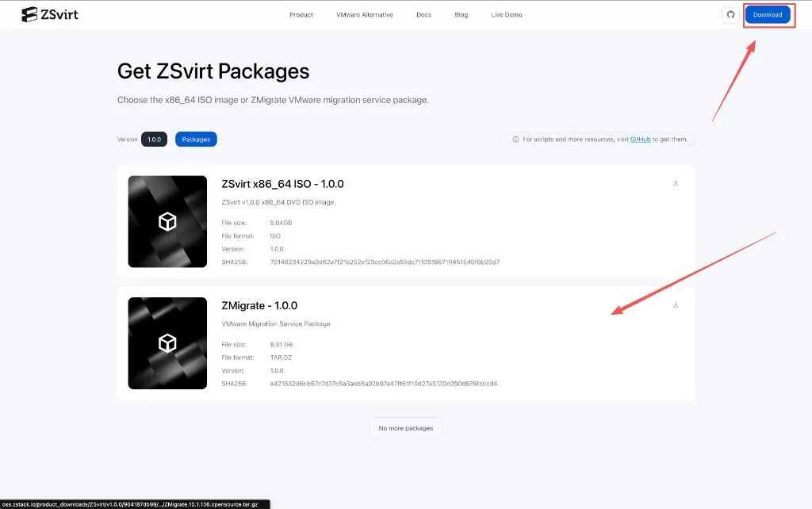Click the Get ZSvirt Packages heading
Screen dimensions: 812x509
point(213,71)
